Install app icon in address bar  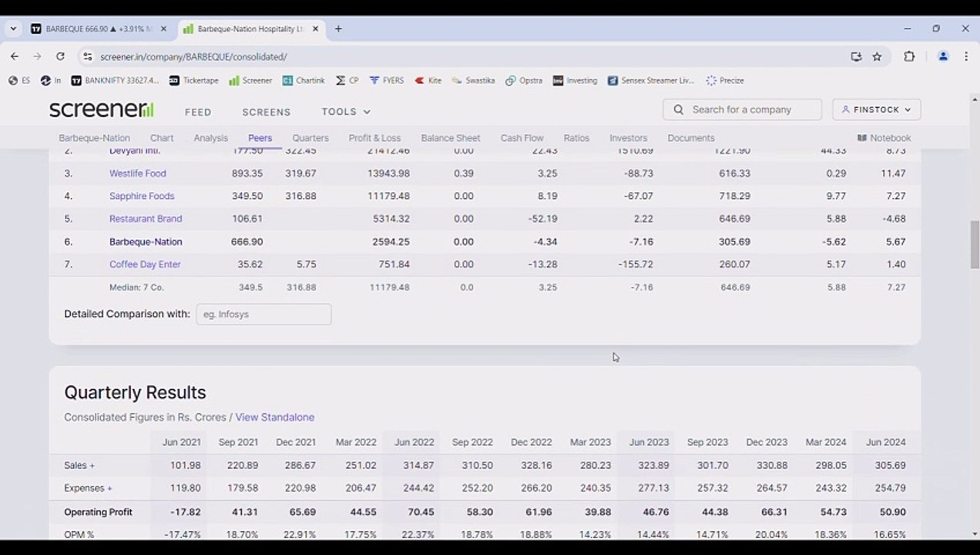pyautogui.click(x=856, y=56)
